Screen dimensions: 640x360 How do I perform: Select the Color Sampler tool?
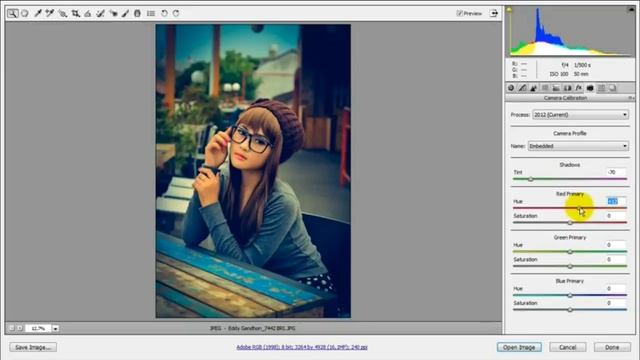50,13
